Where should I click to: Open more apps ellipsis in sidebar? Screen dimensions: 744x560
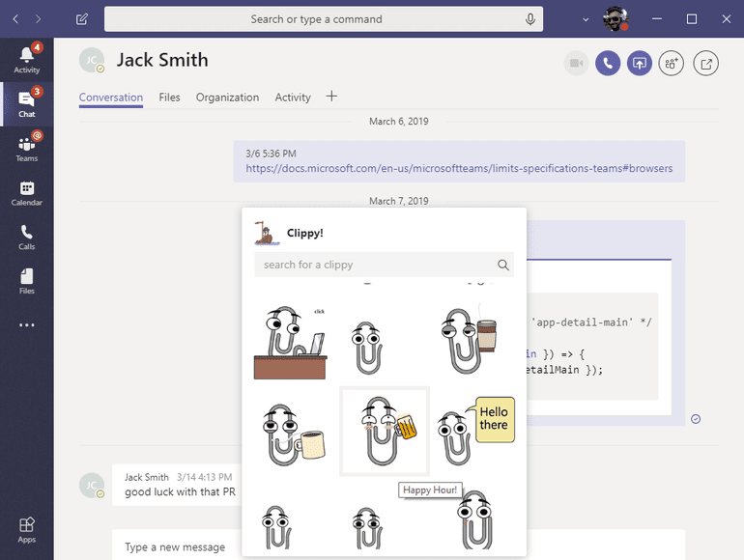27,325
